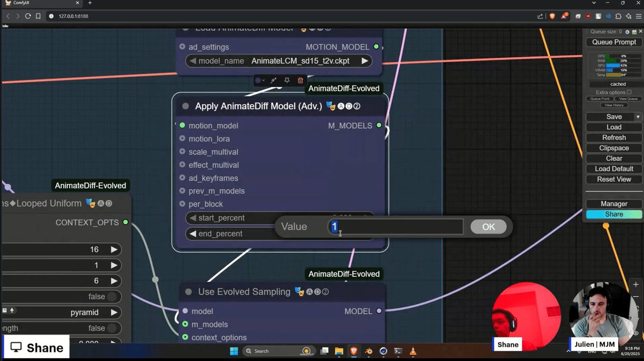Confirm value with the OK button
The width and height of the screenshot is (644, 361).
tap(488, 226)
